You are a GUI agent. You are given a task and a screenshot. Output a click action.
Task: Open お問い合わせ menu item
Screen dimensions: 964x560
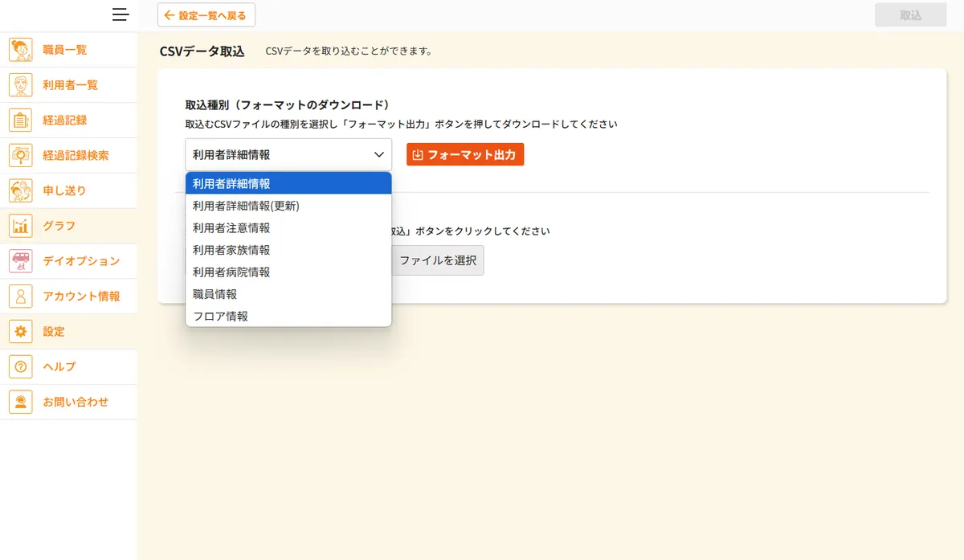click(68, 402)
